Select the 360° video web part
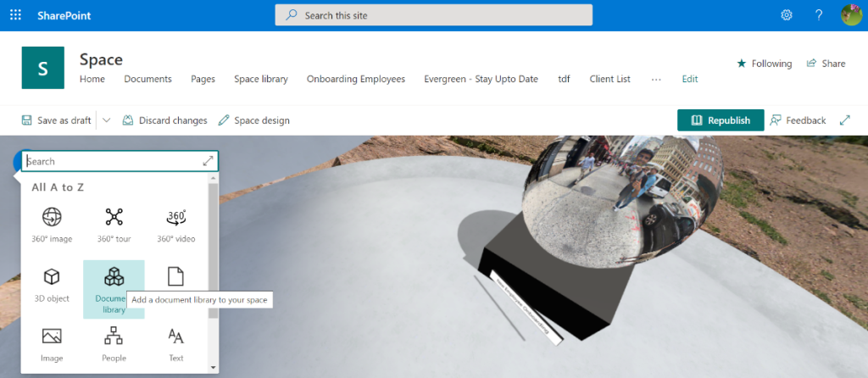Image resolution: width=868 pixels, height=378 pixels. click(176, 225)
